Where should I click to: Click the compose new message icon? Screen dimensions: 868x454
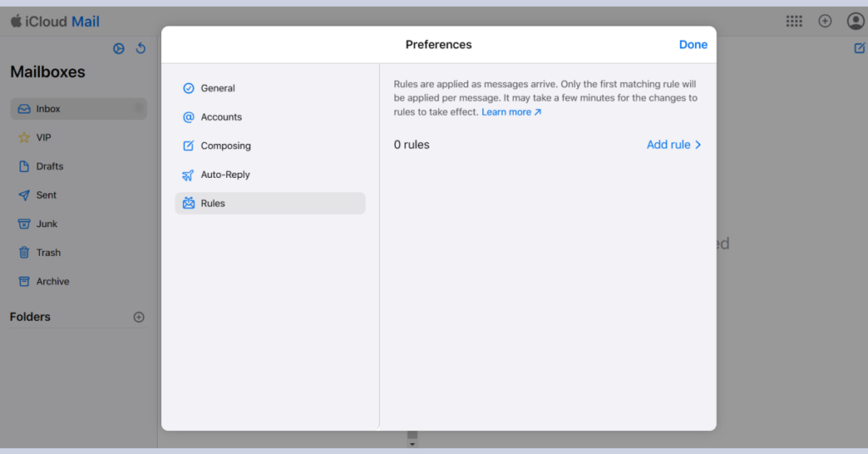(x=860, y=48)
